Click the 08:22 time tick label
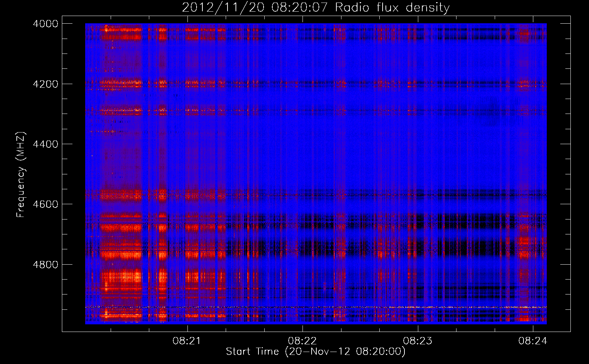 [x=302, y=341]
